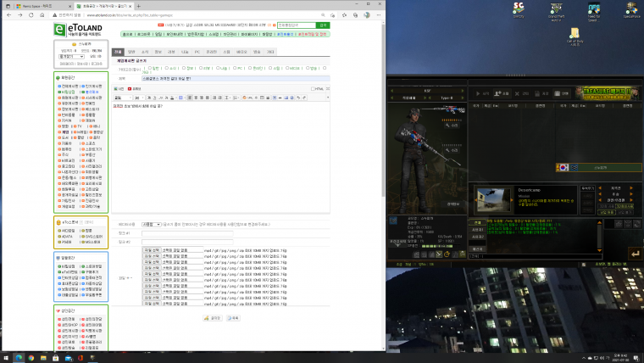Select first board category tab
The image size is (644, 363).
click(118, 52)
